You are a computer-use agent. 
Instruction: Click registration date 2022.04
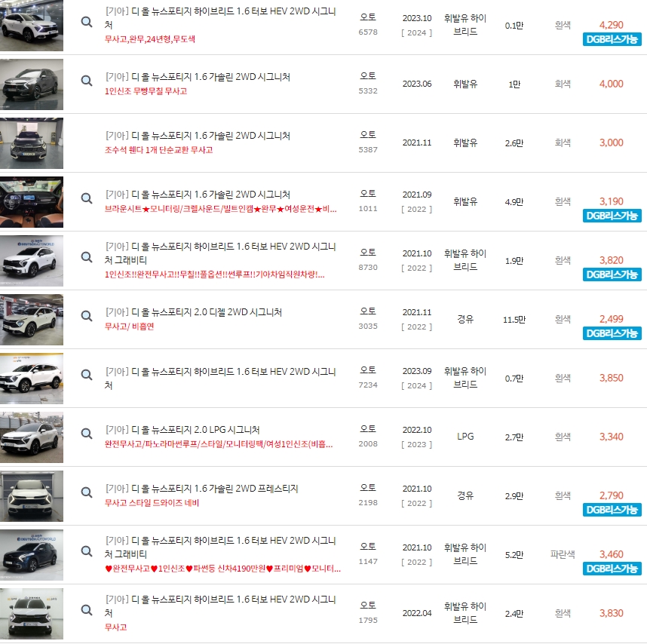tap(417, 613)
